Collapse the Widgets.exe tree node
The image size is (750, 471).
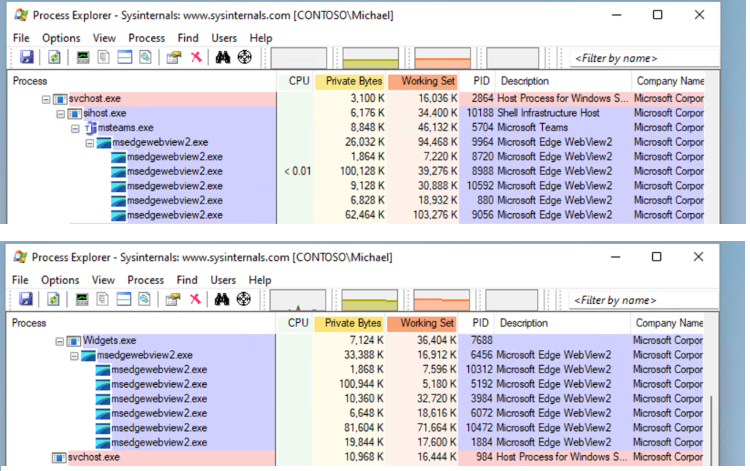pos(60,341)
